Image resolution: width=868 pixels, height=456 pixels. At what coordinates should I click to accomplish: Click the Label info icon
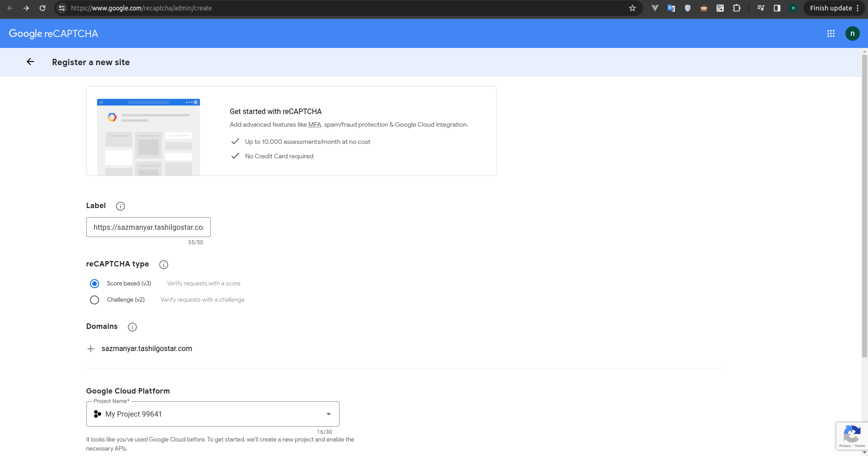pyautogui.click(x=120, y=206)
